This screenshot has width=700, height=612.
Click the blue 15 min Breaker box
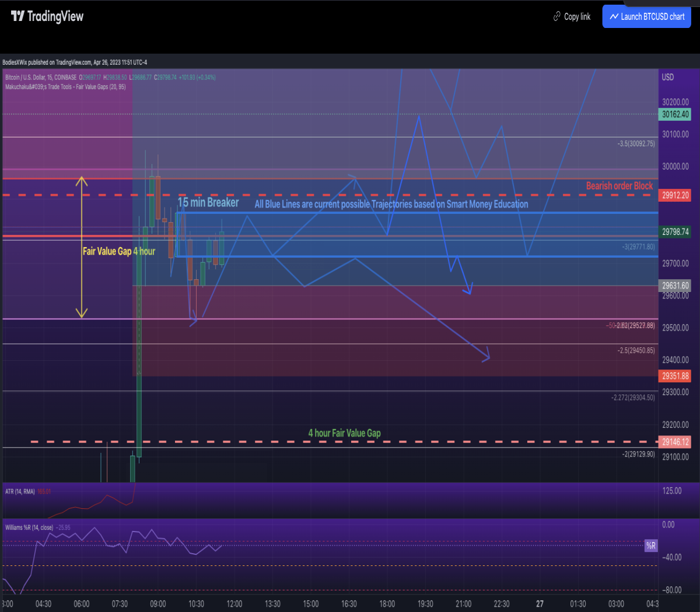[416, 234]
